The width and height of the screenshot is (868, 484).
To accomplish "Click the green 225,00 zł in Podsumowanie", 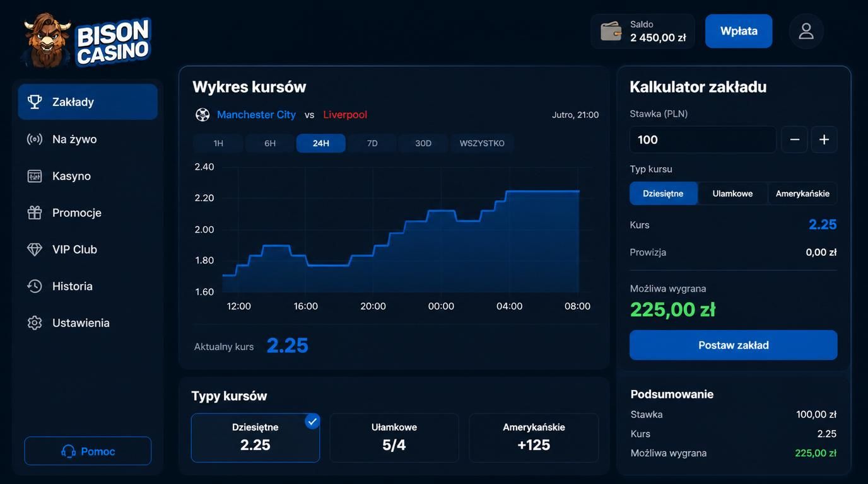I will click(816, 453).
